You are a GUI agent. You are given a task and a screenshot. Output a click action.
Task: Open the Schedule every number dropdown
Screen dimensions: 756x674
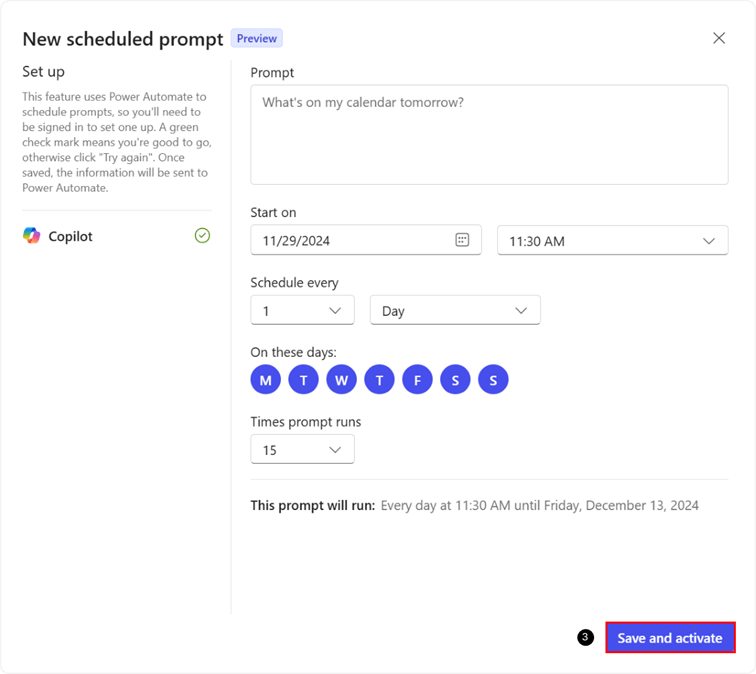pyautogui.click(x=302, y=311)
